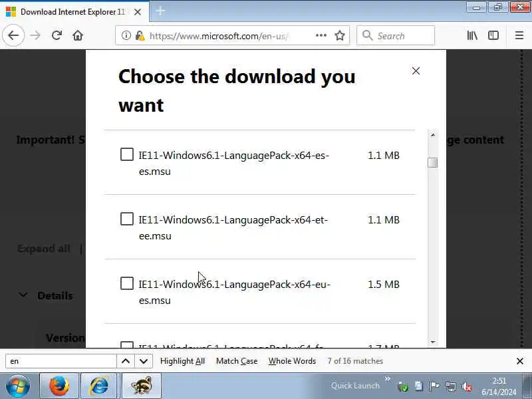Viewport: 532px width, 399px height.
Task: Close the download chooser dialog
Action: click(416, 70)
